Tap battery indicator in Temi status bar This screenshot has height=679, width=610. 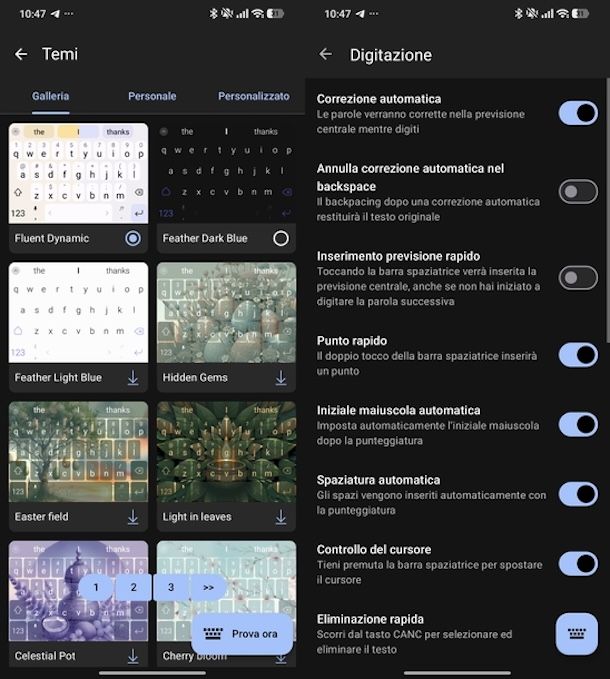click(x=275, y=13)
